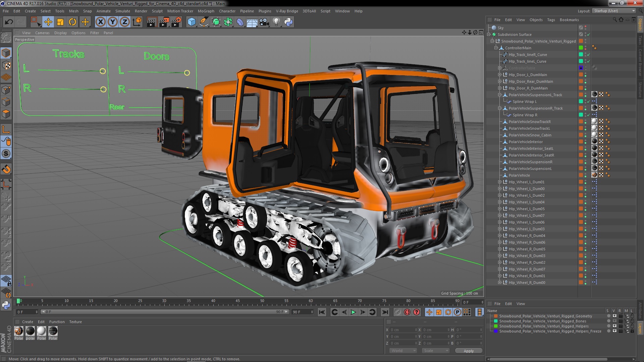The width and height of the screenshot is (644, 362).
Task: Open the spline pen tool icon
Action: pyautogui.click(x=204, y=22)
